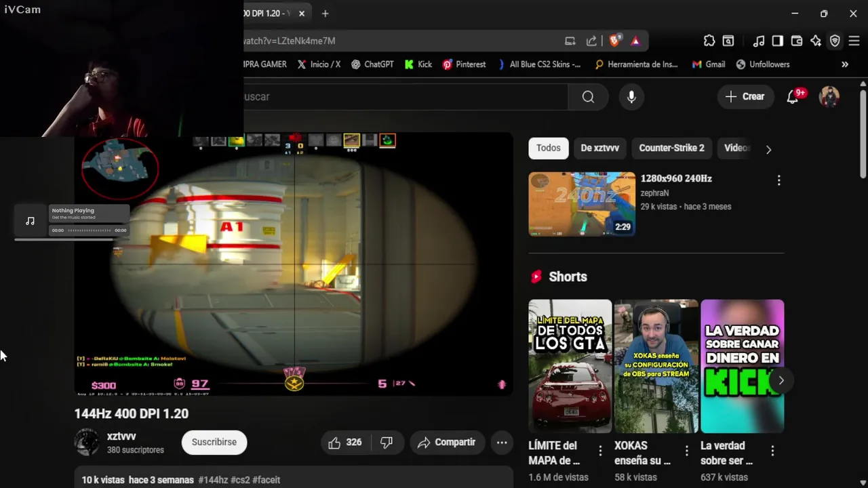Open the Gmail bookmark
The height and width of the screenshot is (488, 868).
point(709,64)
